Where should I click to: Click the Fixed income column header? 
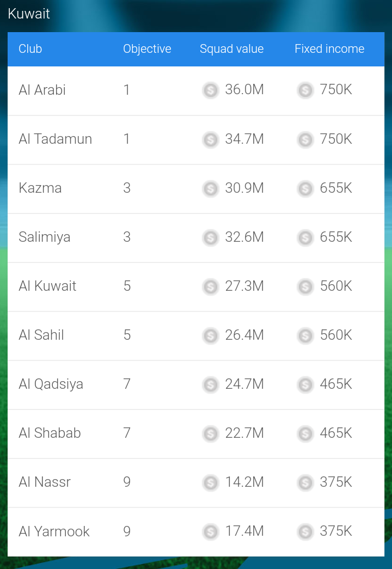329,48
